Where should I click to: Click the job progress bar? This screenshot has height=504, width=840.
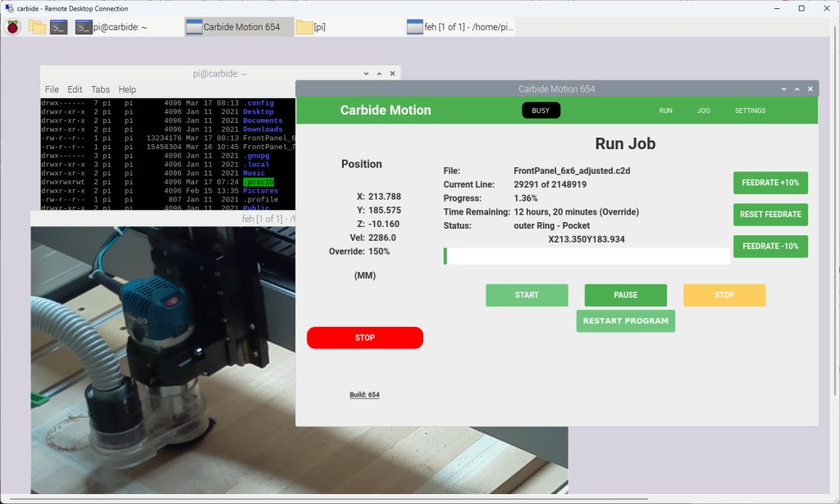tap(587, 256)
